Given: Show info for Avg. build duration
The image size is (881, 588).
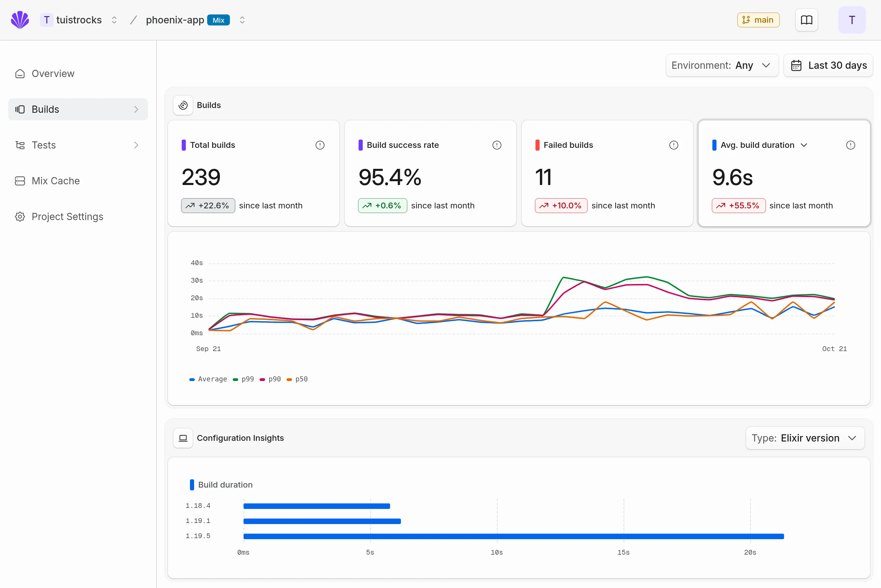Looking at the screenshot, I should (x=850, y=145).
